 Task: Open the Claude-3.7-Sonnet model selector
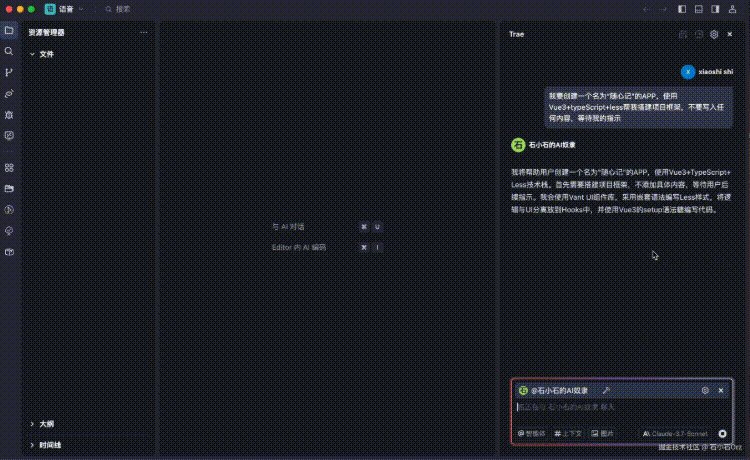(x=675, y=434)
